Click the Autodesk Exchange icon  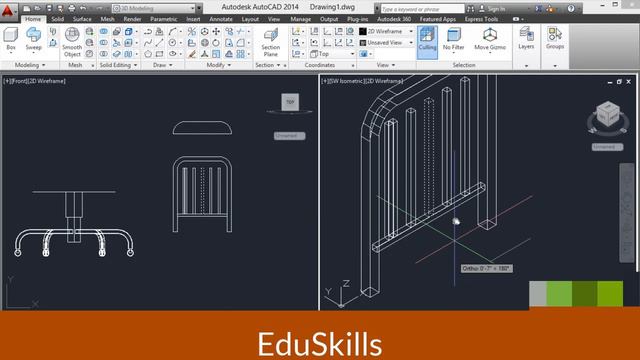point(539,8)
